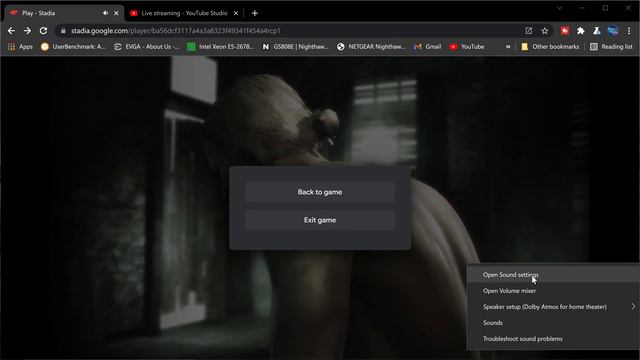Image resolution: width=640 pixels, height=360 pixels.
Task: Select Open Sound settings in context menu
Action: pyautogui.click(x=553, y=275)
